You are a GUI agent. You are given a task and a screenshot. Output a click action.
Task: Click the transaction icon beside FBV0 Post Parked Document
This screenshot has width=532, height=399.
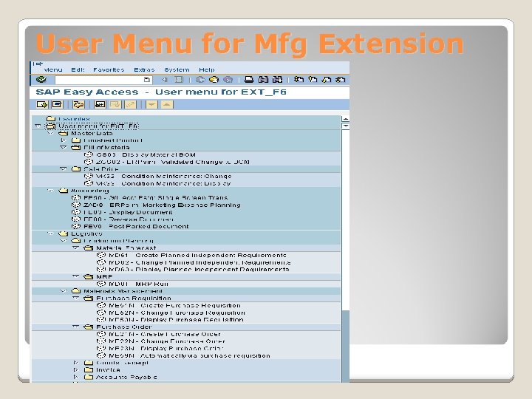76,226
